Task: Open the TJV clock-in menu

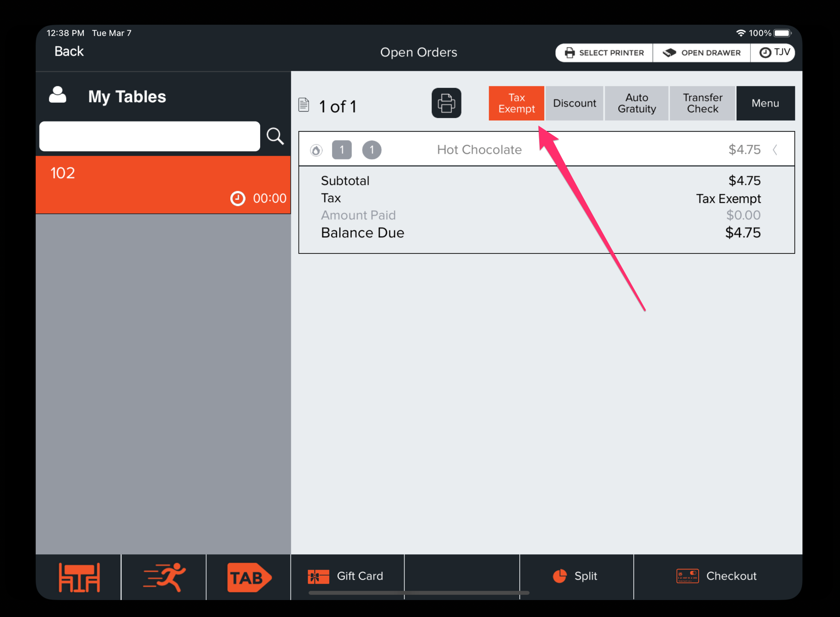Action: (774, 53)
